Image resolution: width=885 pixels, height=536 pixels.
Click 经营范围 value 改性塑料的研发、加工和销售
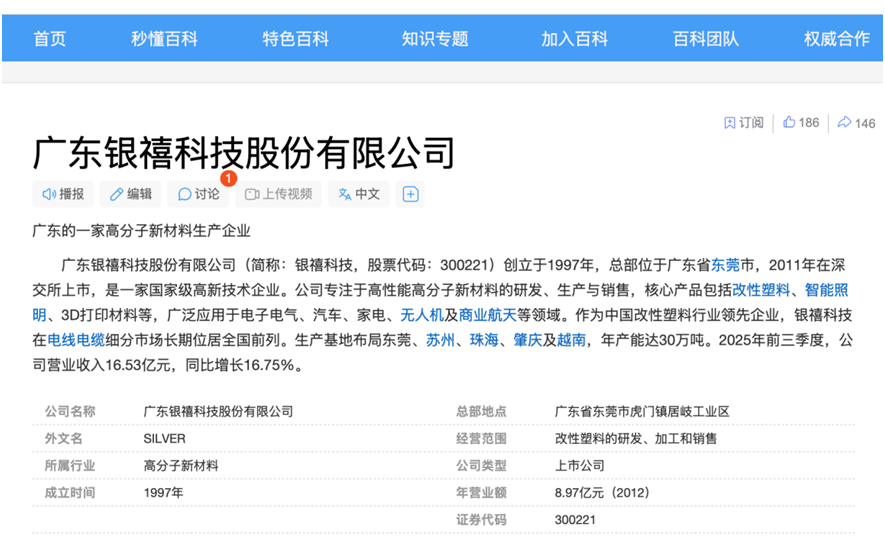[x=636, y=438]
